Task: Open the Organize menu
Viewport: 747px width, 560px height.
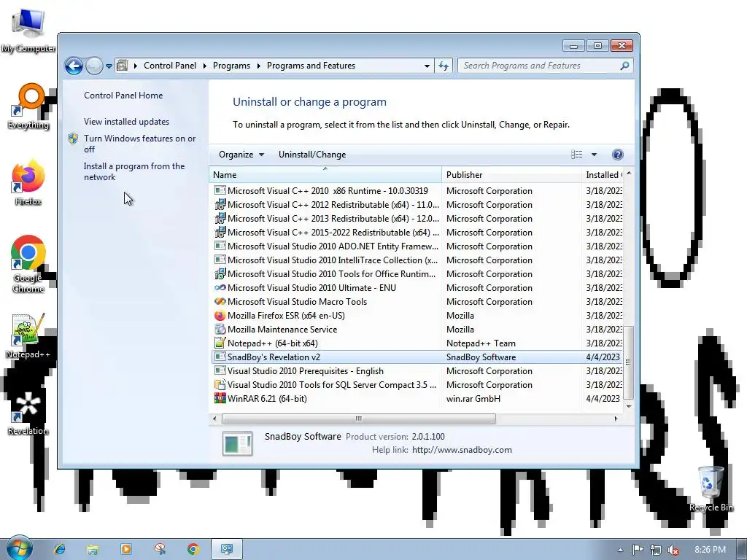Action: click(241, 155)
